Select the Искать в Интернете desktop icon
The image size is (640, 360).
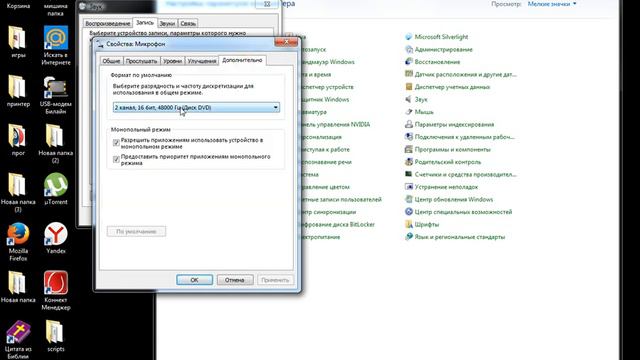56,46
